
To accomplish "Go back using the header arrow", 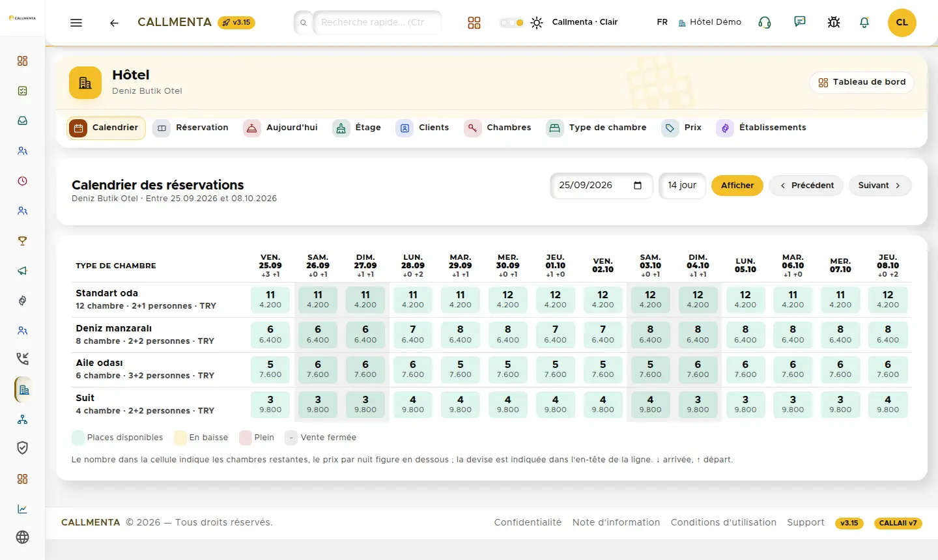I will click(x=114, y=23).
